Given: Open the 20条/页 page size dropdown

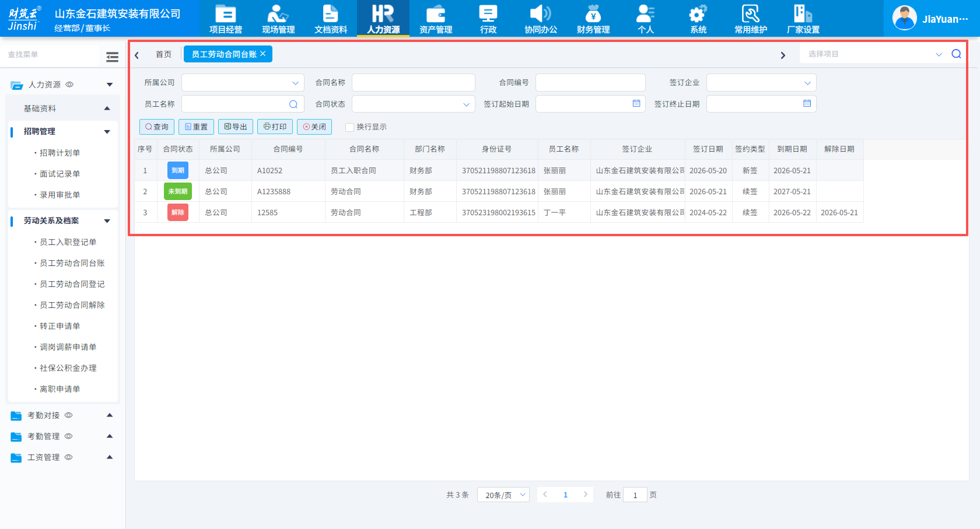Looking at the screenshot, I should click(x=503, y=495).
